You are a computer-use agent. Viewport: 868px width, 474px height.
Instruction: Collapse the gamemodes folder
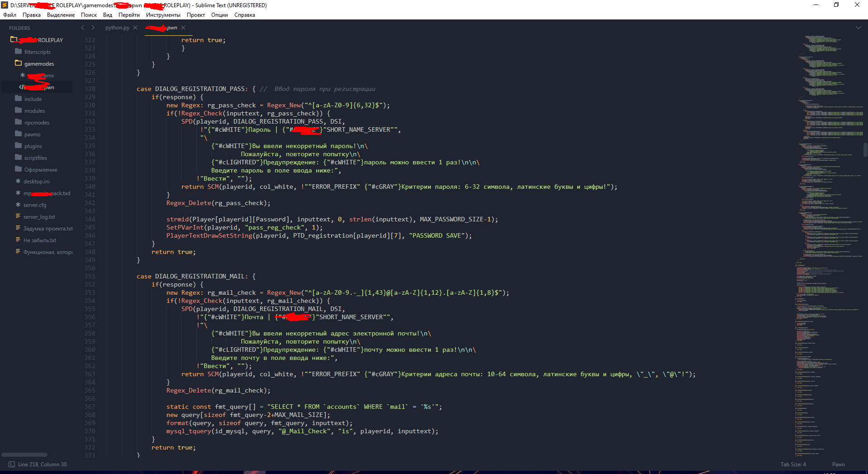pyautogui.click(x=39, y=63)
